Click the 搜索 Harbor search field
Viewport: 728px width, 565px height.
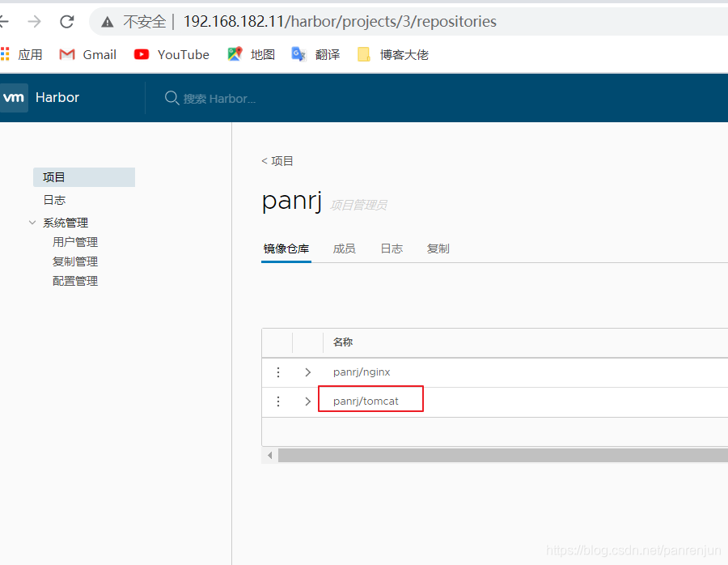tap(219, 99)
